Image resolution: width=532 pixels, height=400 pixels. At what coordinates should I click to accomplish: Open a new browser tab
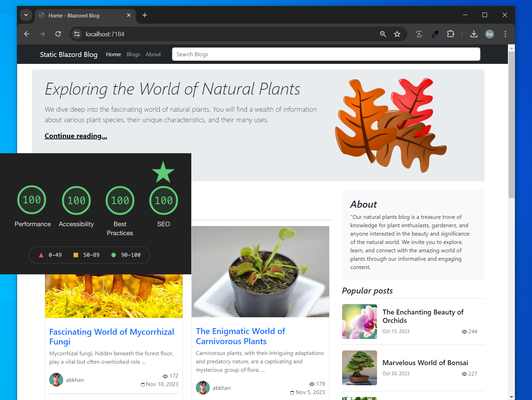click(x=145, y=15)
